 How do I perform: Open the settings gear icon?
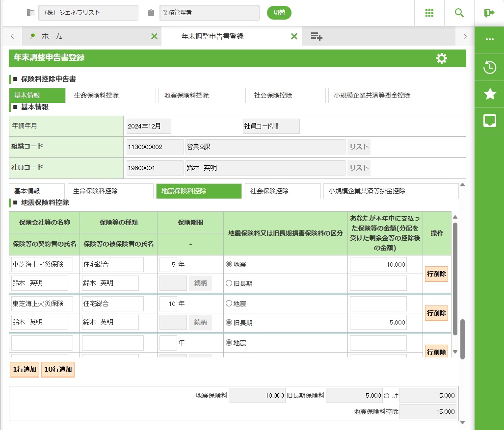pyautogui.click(x=442, y=58)
